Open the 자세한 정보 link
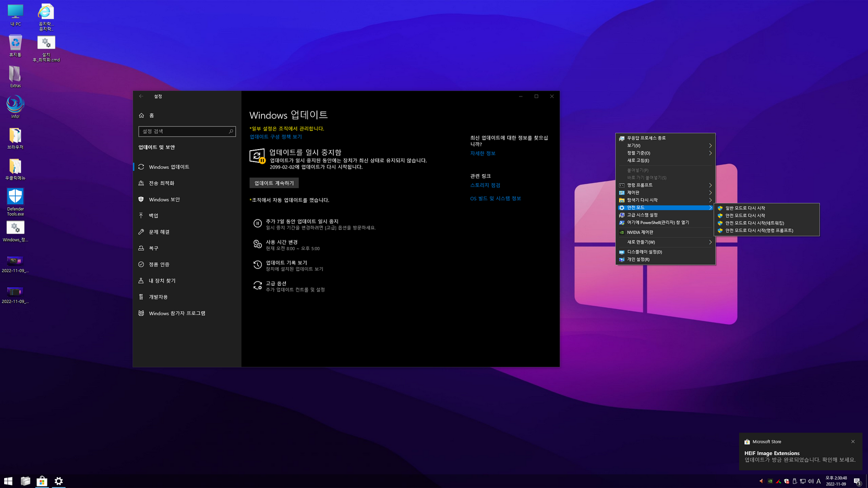868x488 pixels. [x=483, y=153]
